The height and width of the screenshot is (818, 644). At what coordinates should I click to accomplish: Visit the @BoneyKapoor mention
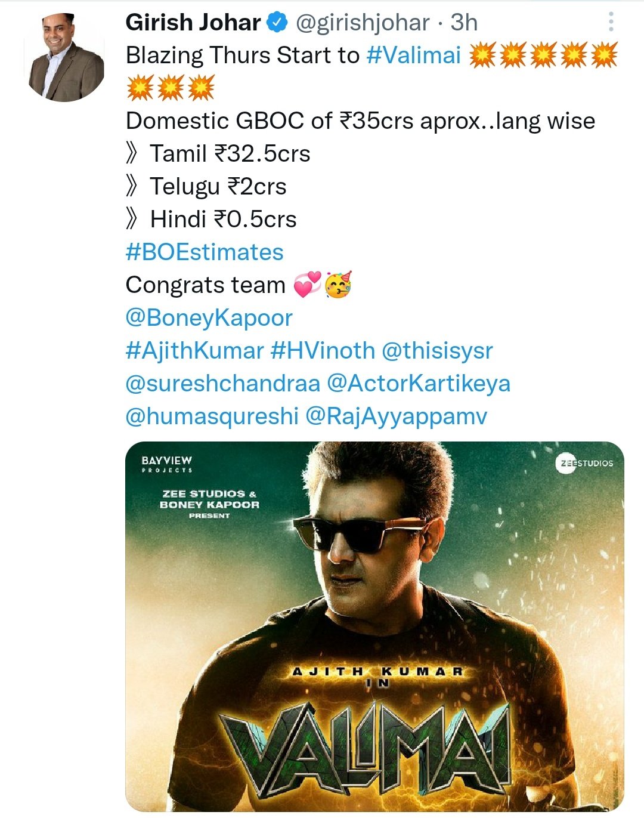(x=209, y=317)
